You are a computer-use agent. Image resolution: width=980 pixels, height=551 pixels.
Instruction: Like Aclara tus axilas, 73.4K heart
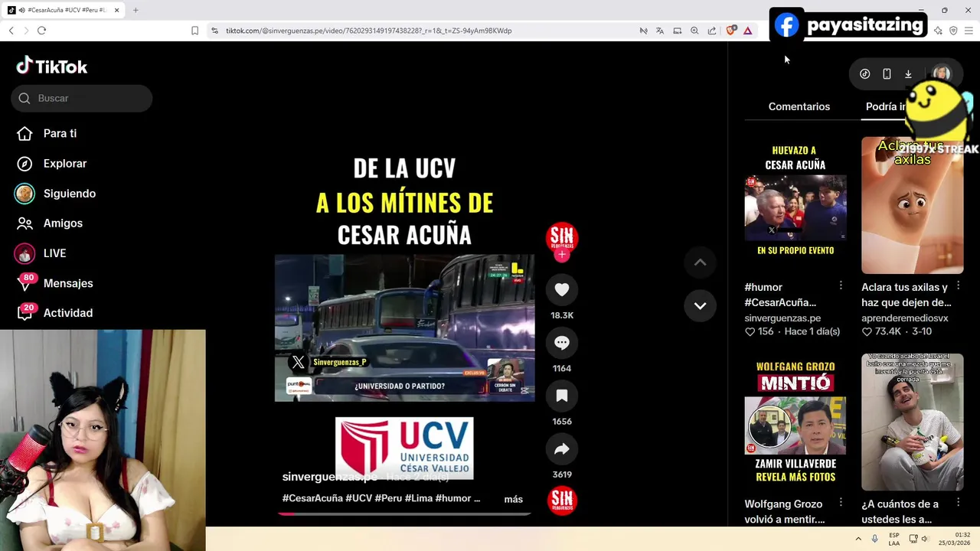[x=867, y=331]
